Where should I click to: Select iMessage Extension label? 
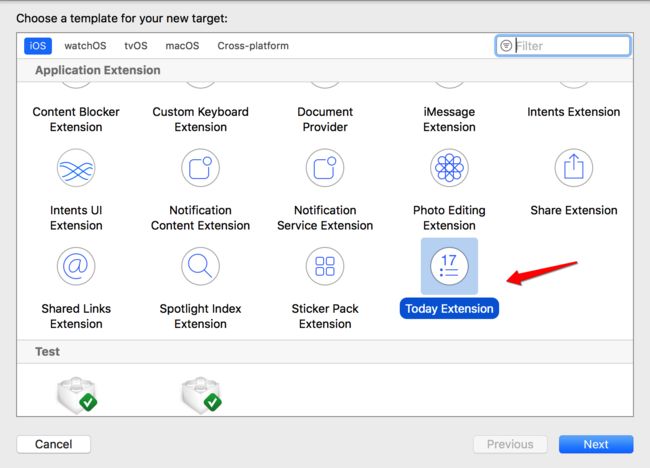449,119
